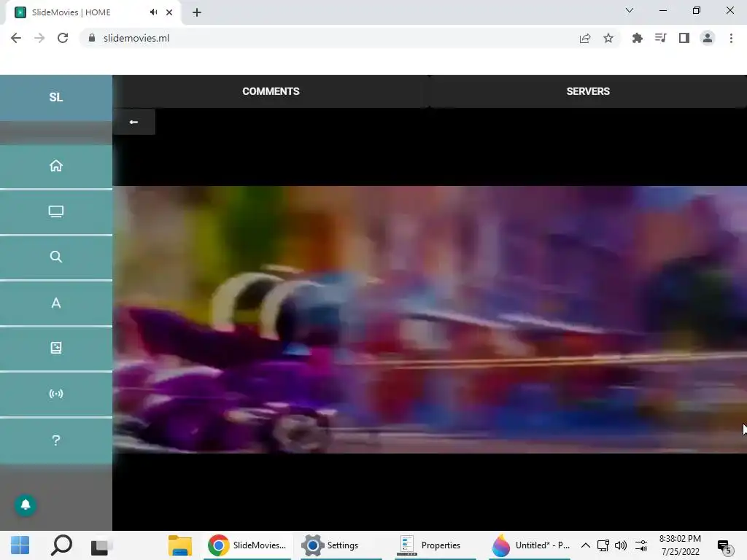This screenshot has height=560, width=747.
Task: Open the tab search chevron
Action: tap(630, 10)
